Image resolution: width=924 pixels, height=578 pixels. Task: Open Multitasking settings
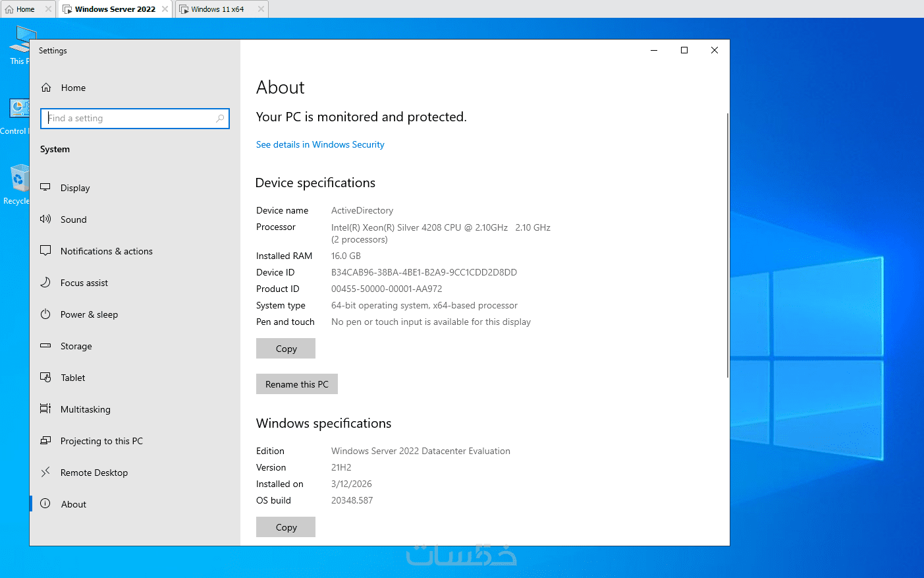tap(135, 409)
